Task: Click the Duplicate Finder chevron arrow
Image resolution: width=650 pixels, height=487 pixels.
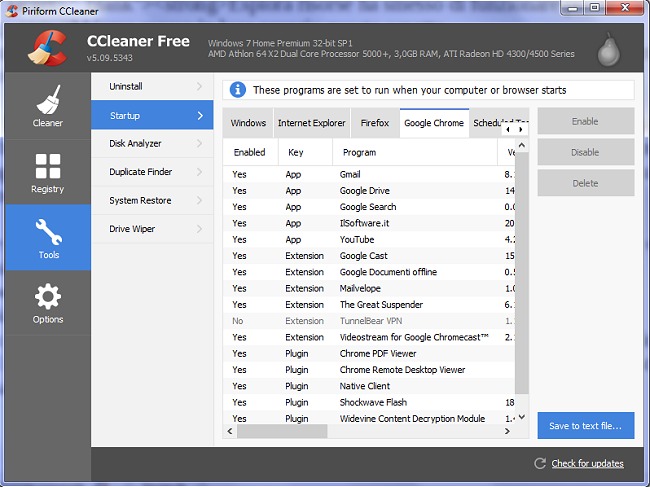Action: [x=199, y=172]
